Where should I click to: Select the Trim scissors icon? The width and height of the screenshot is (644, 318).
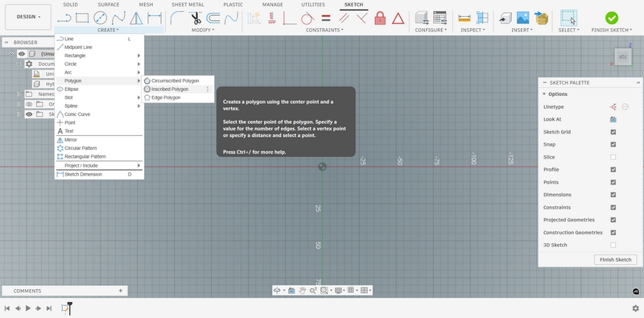pos(195,18)
